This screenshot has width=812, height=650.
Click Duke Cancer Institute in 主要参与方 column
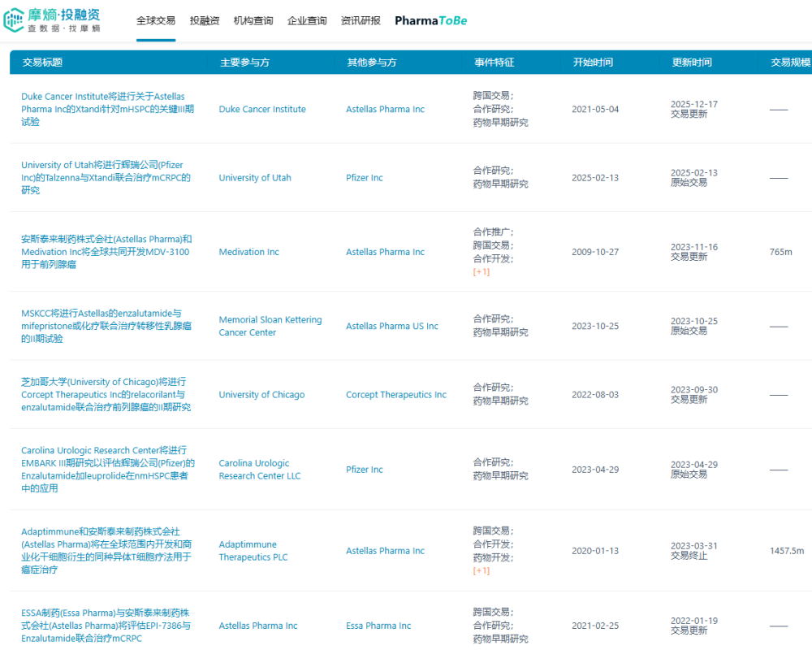click(x=262, y=109)
